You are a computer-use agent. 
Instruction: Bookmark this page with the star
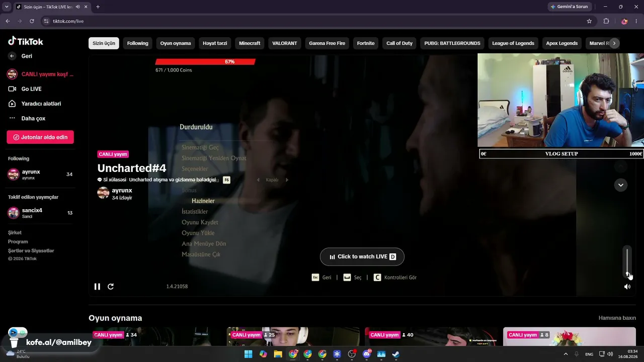coord(589,21)
